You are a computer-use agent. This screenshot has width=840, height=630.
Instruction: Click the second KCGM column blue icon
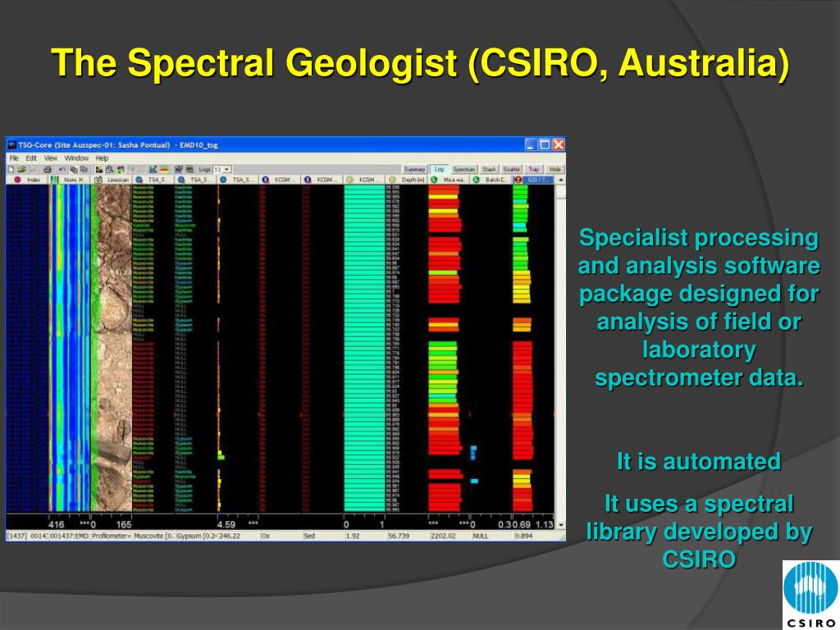[x=308, y=180]
